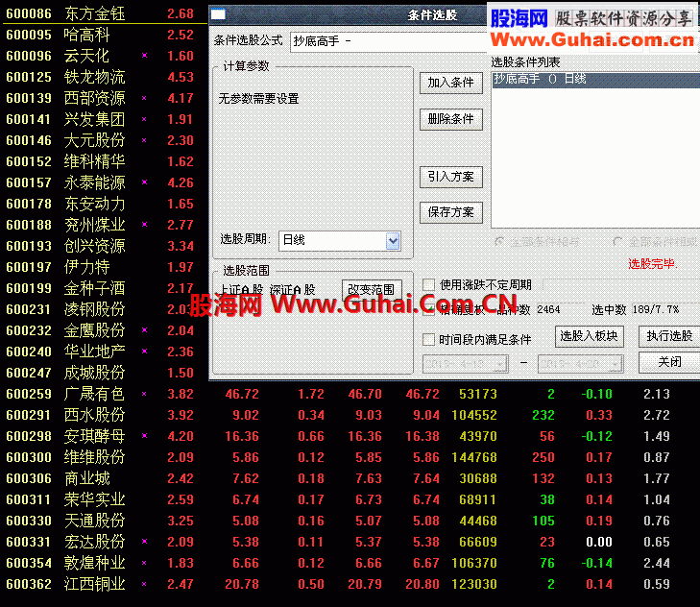700x607 pixels.
Task: Close the dialog with 关闭 button
Action: (x=669, y=362)
